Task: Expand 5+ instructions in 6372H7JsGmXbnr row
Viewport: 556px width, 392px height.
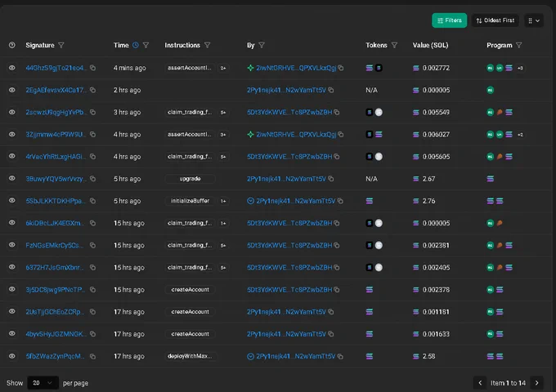Action: [x=223, y=268]
